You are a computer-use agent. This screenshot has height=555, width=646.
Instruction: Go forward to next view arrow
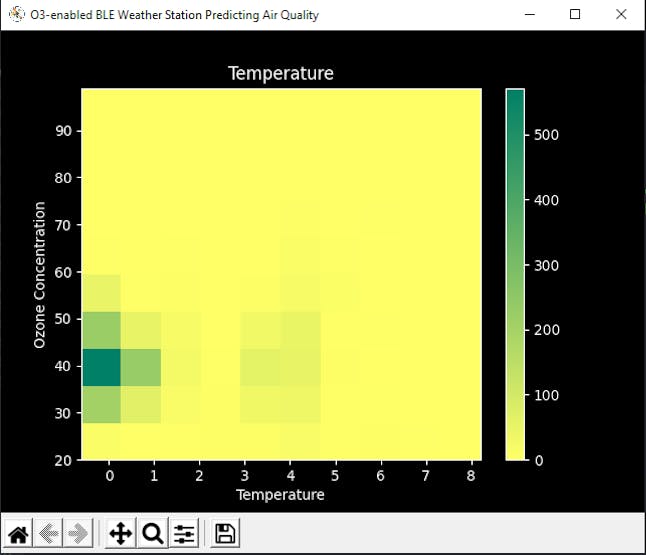tap(78, 534)
